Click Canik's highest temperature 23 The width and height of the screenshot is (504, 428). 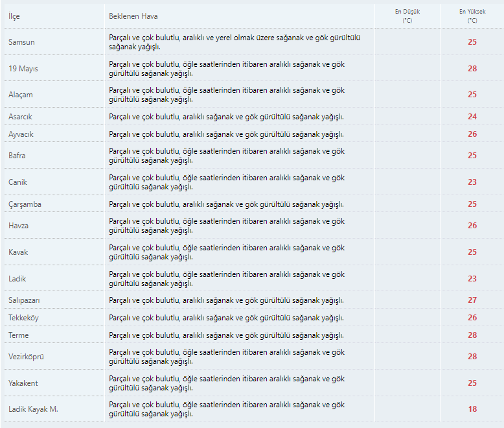click(472, 182)
